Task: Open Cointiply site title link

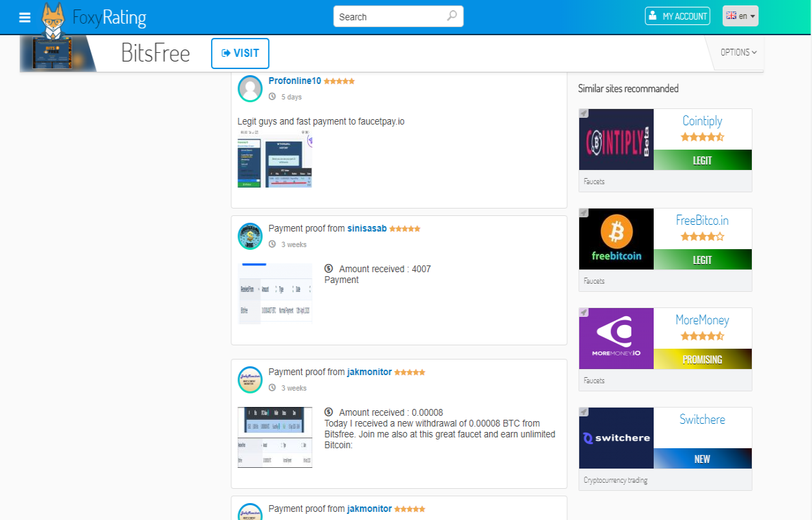Action: 702,121
